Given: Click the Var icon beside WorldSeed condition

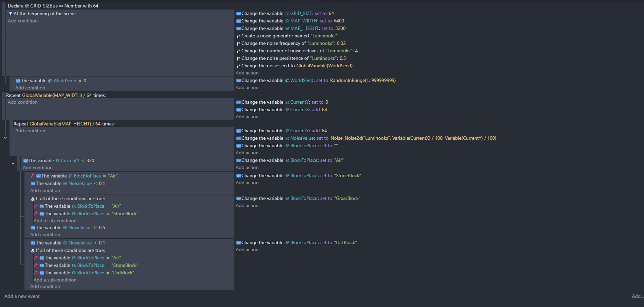Looking at the screenshot, I should [18, 81].
